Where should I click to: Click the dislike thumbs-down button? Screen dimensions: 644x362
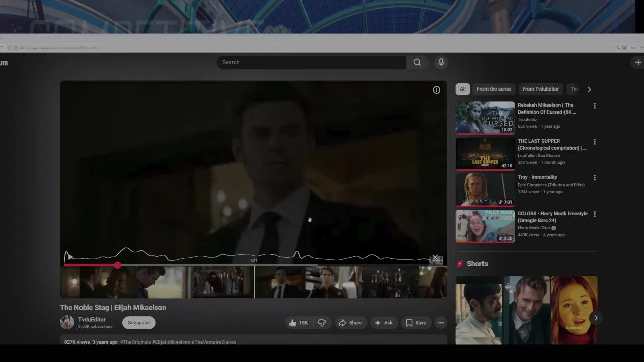click(322, 323)
